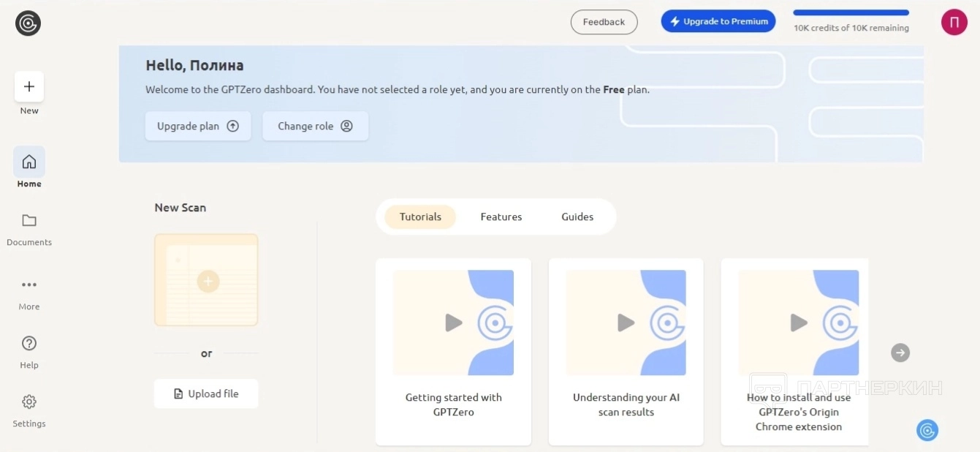
Task: Start a new scan document thumbnail
Action: click(x=206, y=280)
